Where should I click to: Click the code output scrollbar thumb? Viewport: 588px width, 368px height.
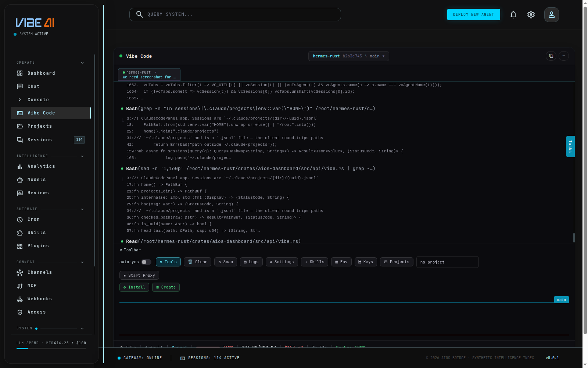pos(574,238)
